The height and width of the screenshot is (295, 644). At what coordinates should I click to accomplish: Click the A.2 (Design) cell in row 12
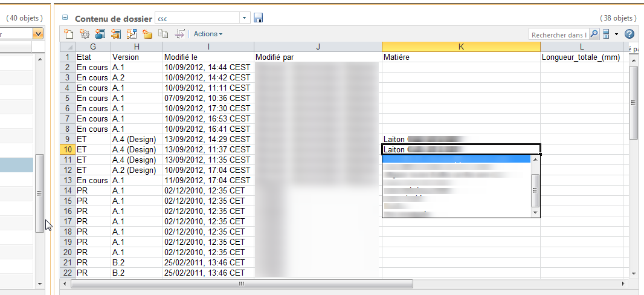point(137,170)
